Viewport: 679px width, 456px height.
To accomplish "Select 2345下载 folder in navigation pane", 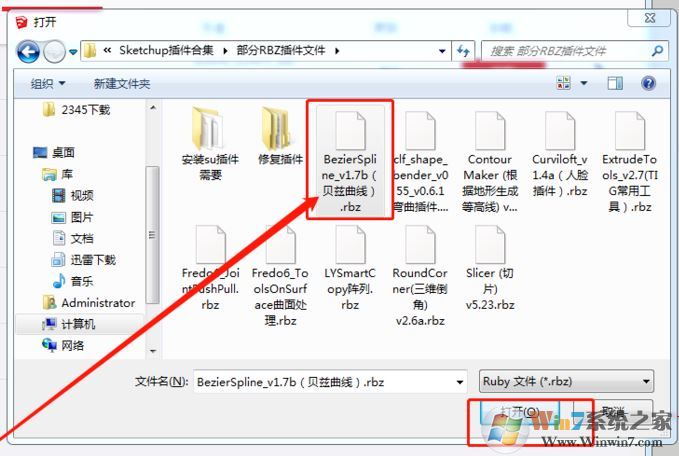I will 77,110.
